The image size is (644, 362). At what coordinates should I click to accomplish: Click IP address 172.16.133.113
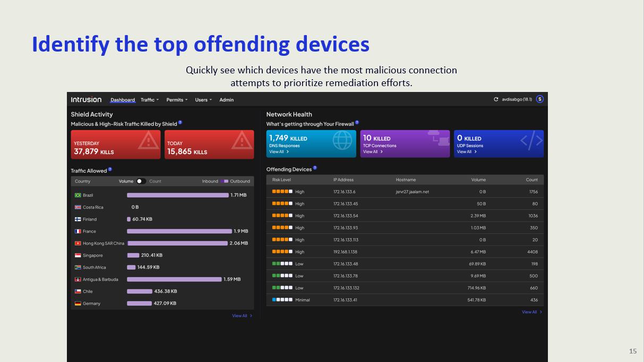tap(346, 240)
